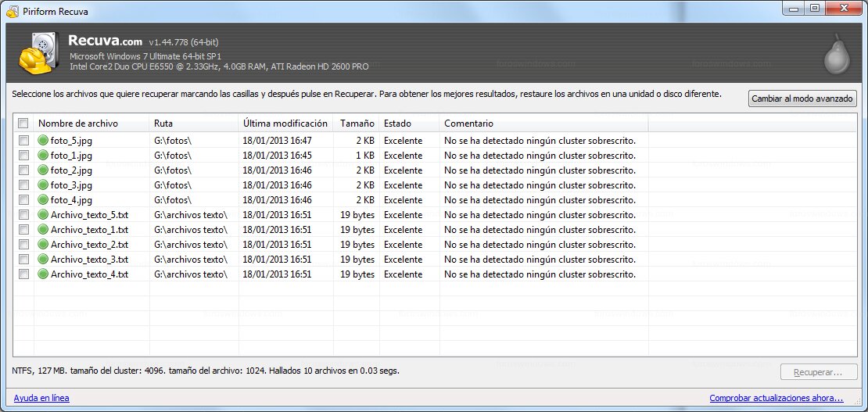Screen dimensions: 868x412
Task: Click green status icon of foto_3.jpg
Action: tap(43, 185)
